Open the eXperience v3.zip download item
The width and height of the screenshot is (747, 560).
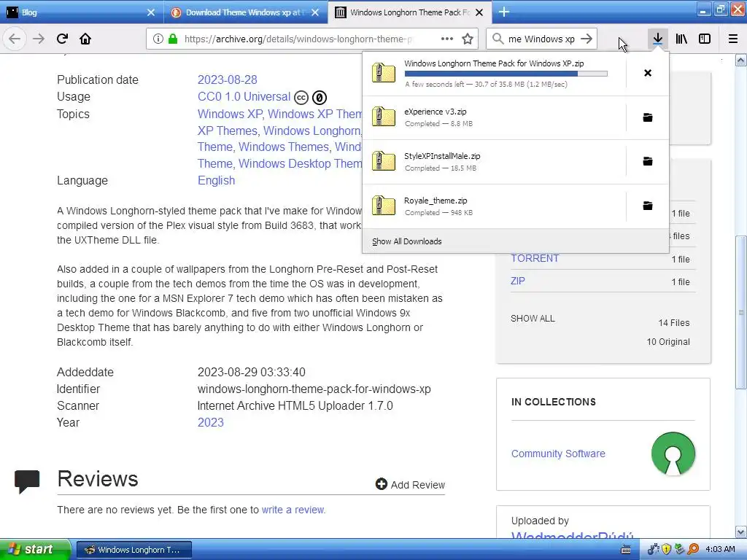494,117
